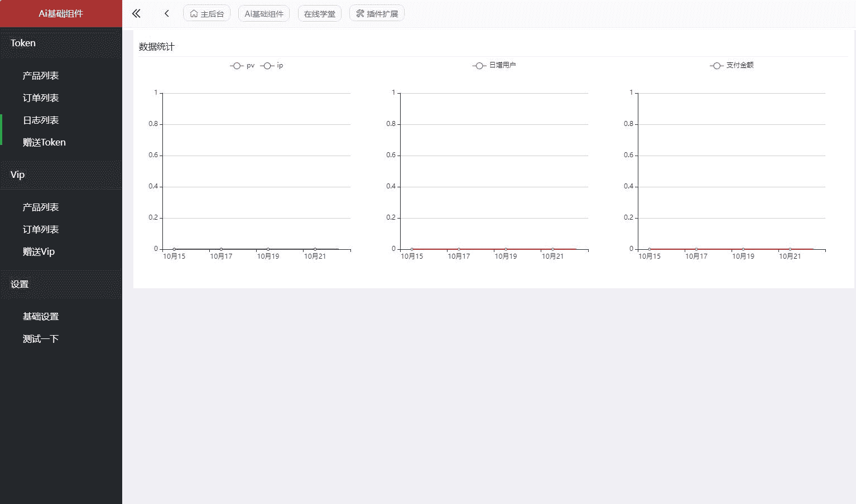Switch to Ai基础组件 tab

click(264, 13)
